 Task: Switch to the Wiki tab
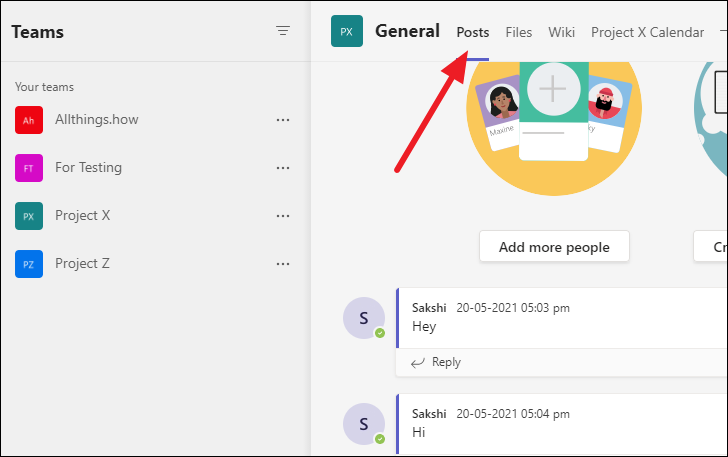[x=561, y=32]
